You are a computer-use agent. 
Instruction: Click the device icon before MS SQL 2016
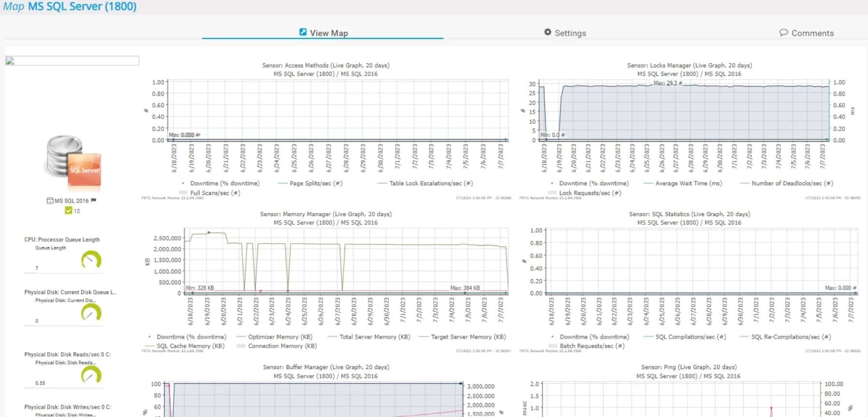tap(50, 201)
